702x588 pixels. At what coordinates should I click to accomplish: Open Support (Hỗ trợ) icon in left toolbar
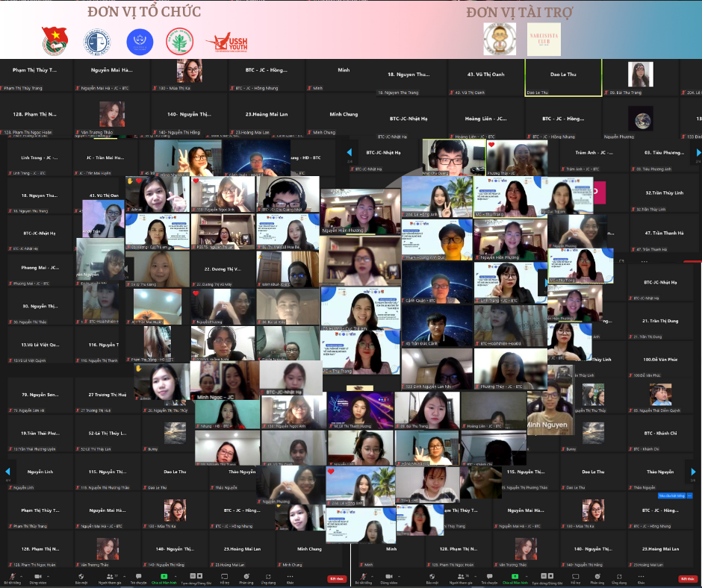pos(225,575)
